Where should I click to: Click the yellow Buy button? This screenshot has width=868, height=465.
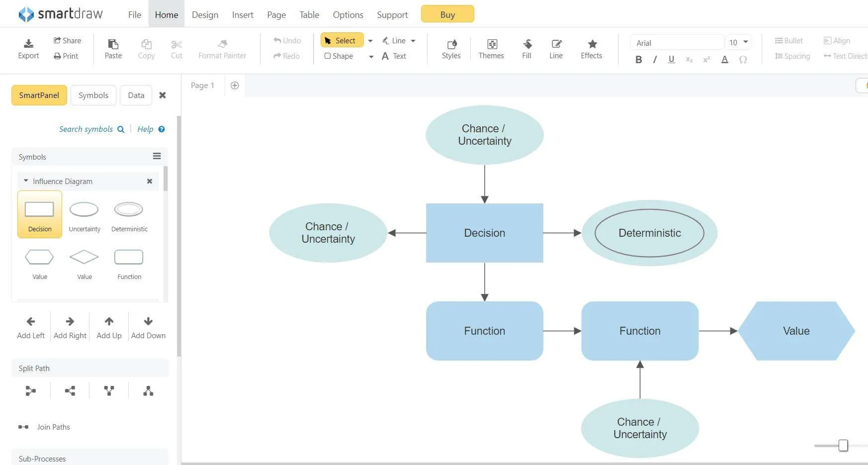(x=447, y=14)
